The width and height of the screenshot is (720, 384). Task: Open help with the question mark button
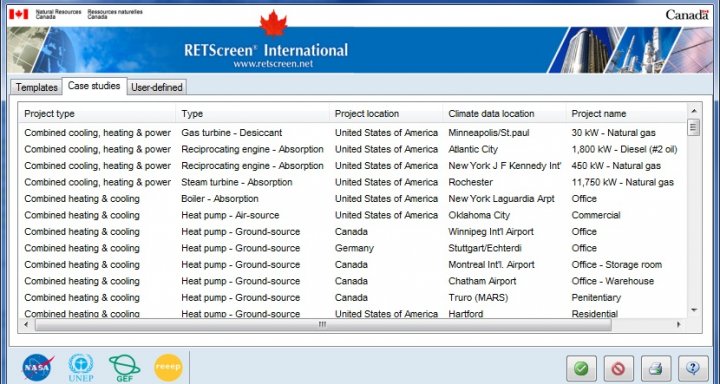pyautogui.click(x=693, y=368)
